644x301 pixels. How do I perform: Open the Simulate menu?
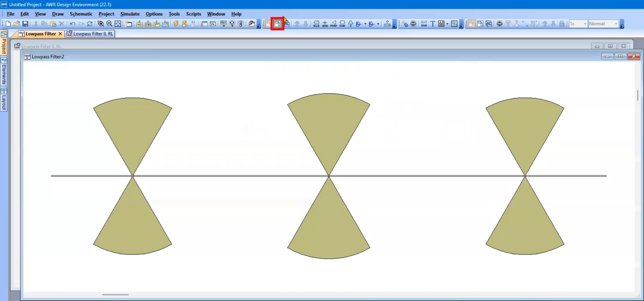coord(130,14)
